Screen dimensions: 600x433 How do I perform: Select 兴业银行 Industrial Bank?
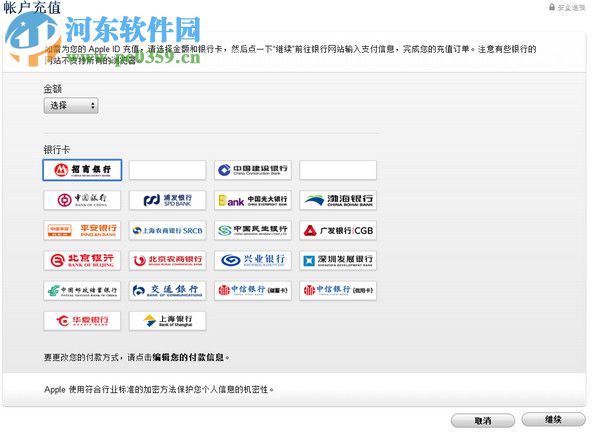pos(253,260)
